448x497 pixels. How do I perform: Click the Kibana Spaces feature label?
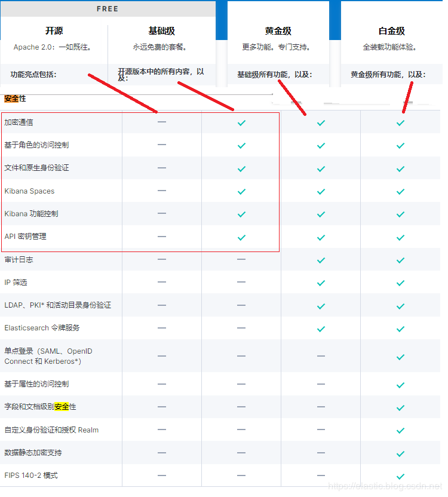tap(29, 191)
